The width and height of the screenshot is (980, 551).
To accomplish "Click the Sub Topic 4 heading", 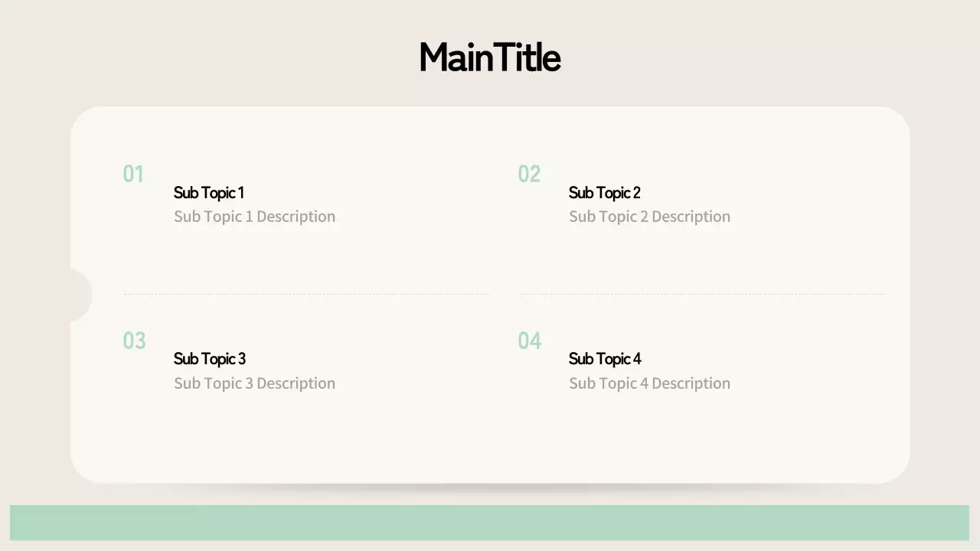I will [605, 359].
